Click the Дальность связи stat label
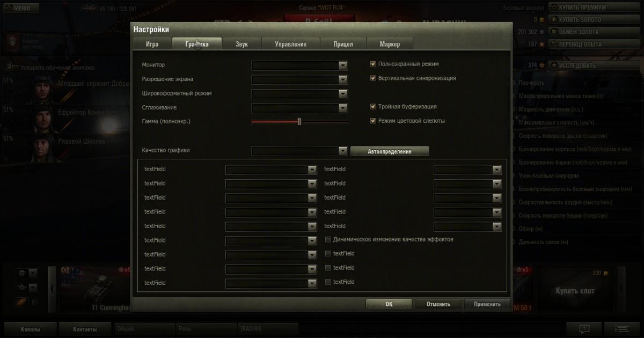Image resolution: width=644 pixels, height=338 pixels. click(x=544, y=243)
